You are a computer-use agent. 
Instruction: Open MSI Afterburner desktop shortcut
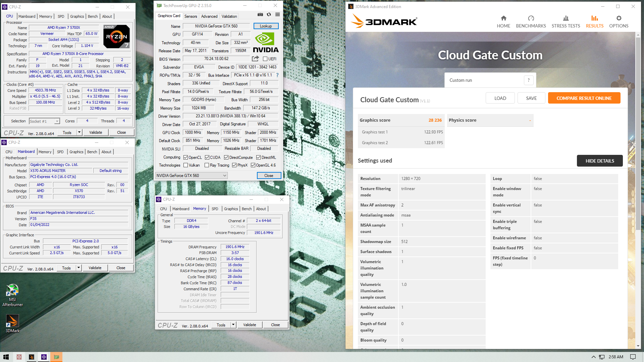(12, 295)
